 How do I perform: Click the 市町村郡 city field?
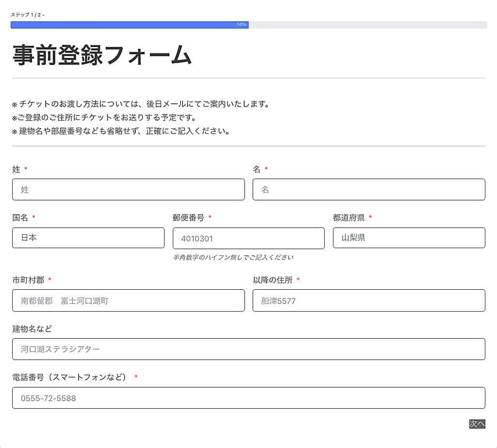[128, 300]
